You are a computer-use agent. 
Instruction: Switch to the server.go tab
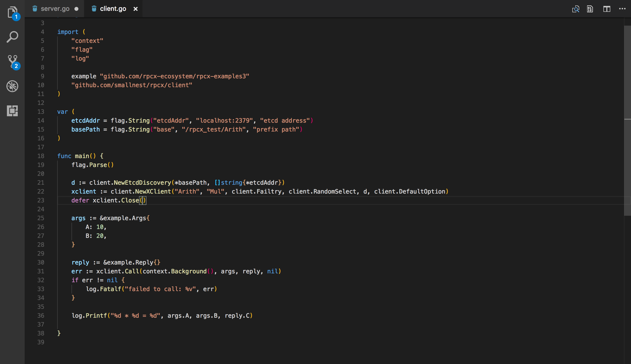click(x=55, y=9)
